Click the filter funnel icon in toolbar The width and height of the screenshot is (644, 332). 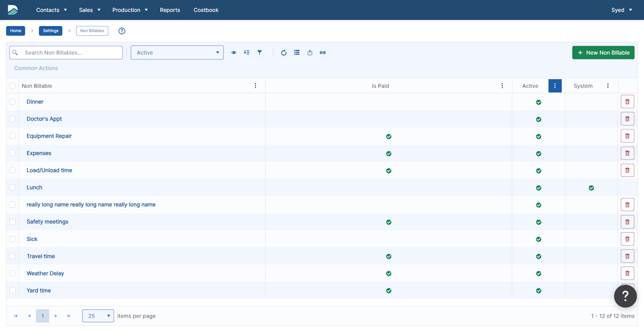point(260,52)
